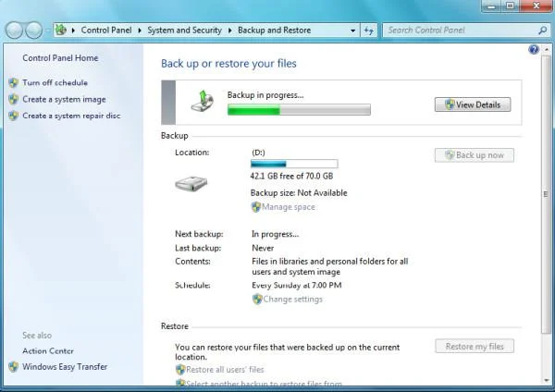Click shield icon next to Restore all users' files
Viewport: 555px width, 392px height.
click(180, 370)
